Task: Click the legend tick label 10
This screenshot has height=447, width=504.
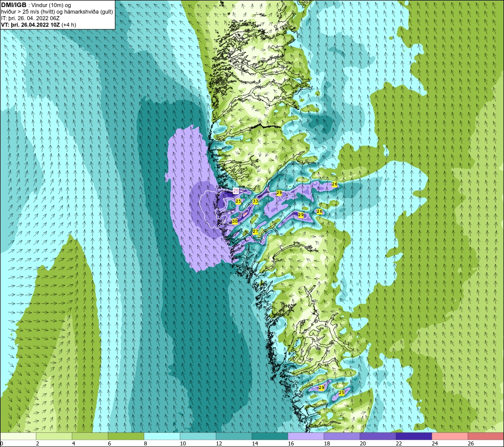Action: pos(183,443)
